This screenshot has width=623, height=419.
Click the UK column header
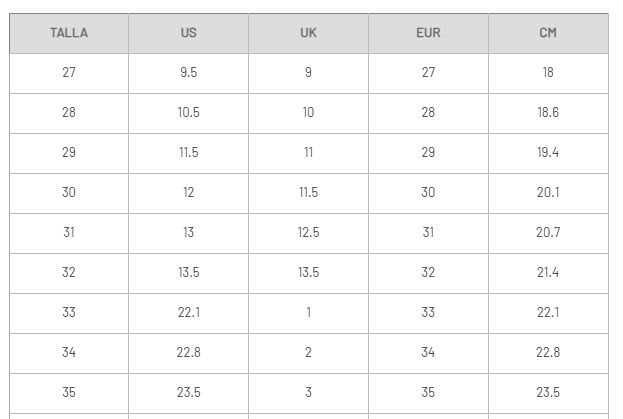[x=308, y=33]
